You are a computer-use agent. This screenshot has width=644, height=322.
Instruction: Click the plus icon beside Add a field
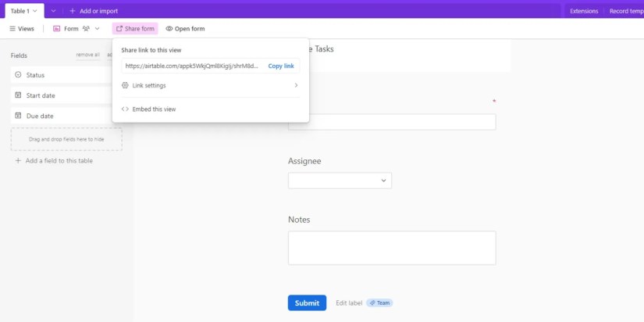[x=18, y=161]
